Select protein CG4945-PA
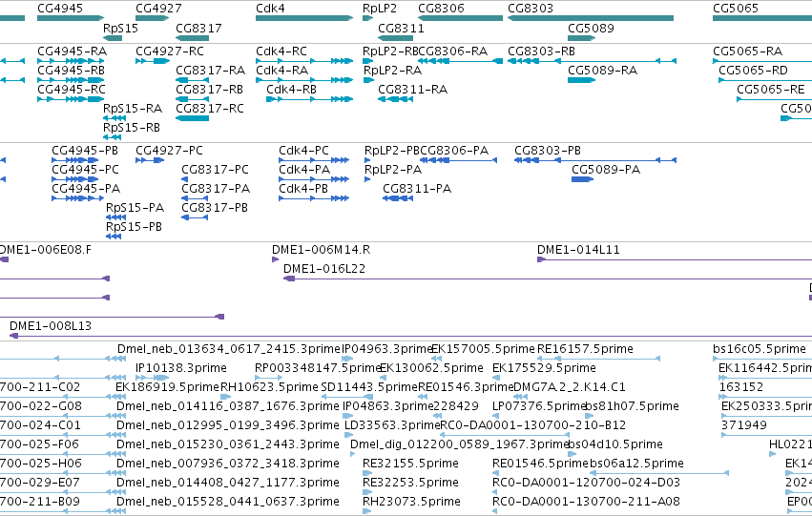 [x=77, y=198]
